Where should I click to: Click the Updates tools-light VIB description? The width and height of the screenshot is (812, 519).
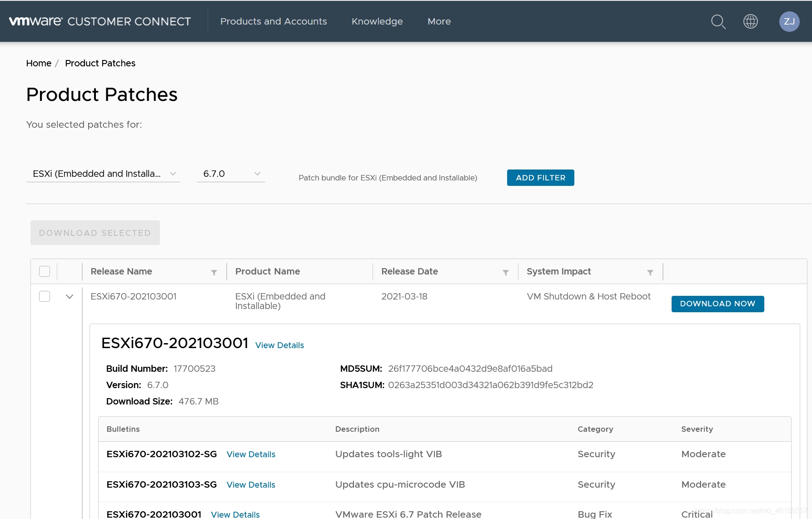pos(389,454)
